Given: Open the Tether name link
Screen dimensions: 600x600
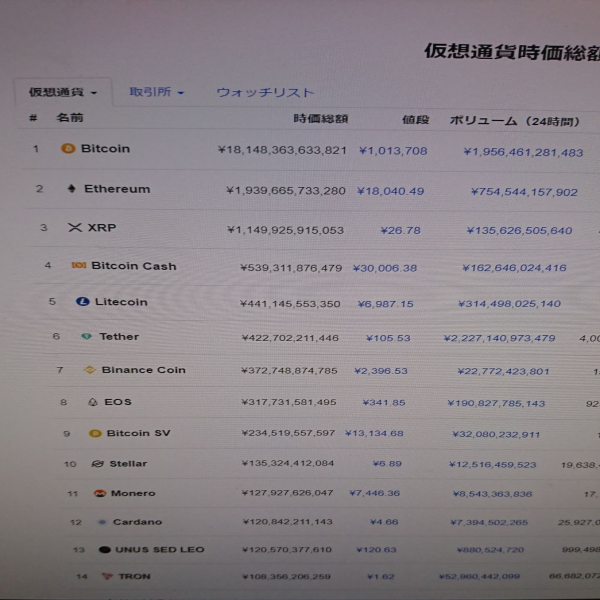Looking at the screenshot, I should click(x=119, y=337).
